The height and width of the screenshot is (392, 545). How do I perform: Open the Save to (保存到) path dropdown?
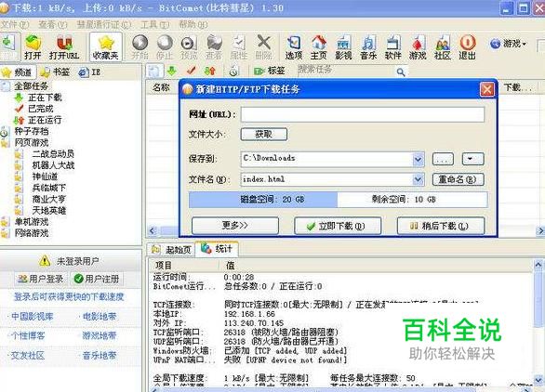[x=419, y=160]
